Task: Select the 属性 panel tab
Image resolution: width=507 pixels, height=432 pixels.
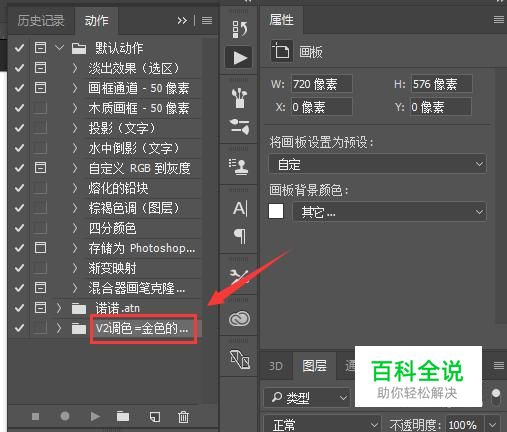Action: coord(281,20)
